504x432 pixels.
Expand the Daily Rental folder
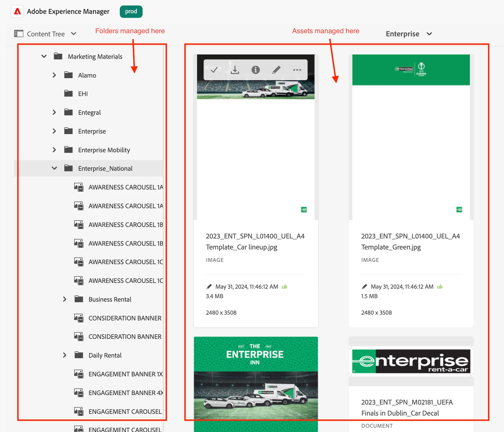[65, 355]
